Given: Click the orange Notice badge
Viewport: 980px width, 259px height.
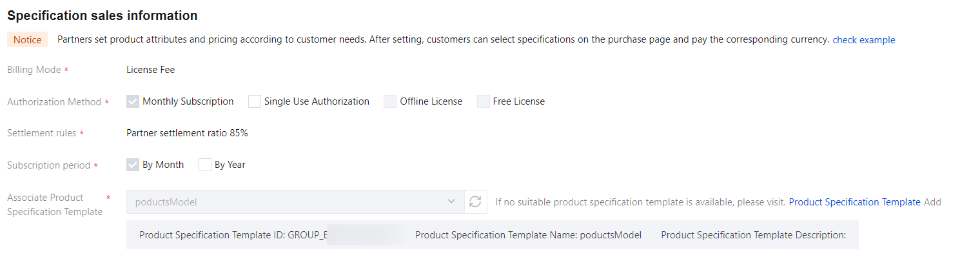Looking at the screenshot, I should (x=28, y=40).
